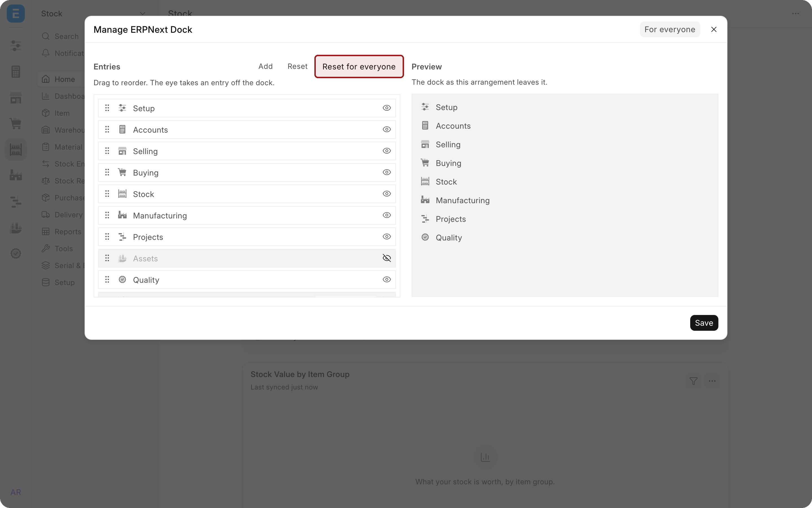Open Home in the background sidebar
812x508 pixels.
point(60,79)
